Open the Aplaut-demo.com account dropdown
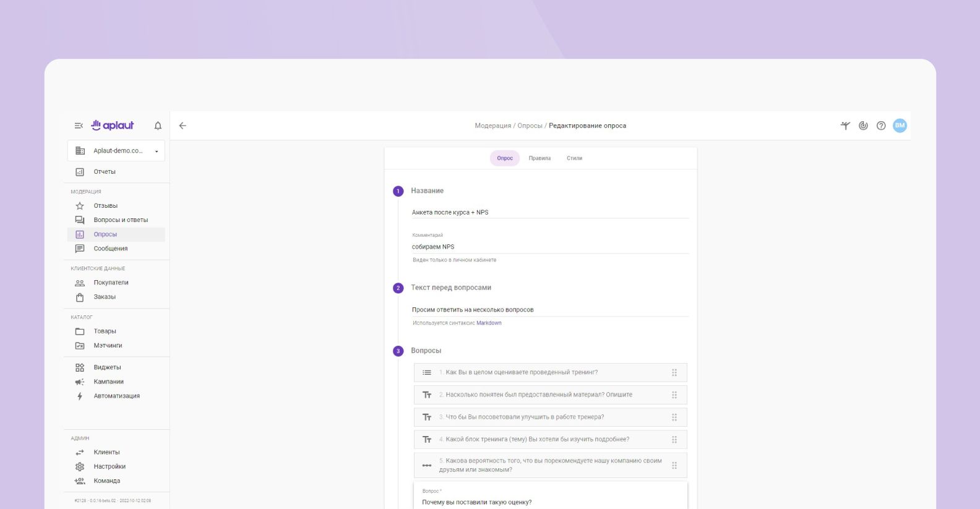 pyautogui.click(x=116, y=151)
